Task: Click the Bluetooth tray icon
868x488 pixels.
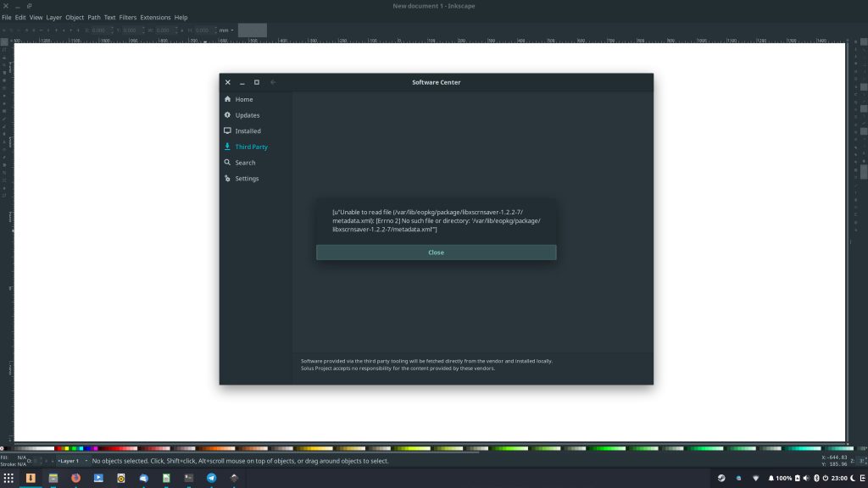Action: coord(816,478)
